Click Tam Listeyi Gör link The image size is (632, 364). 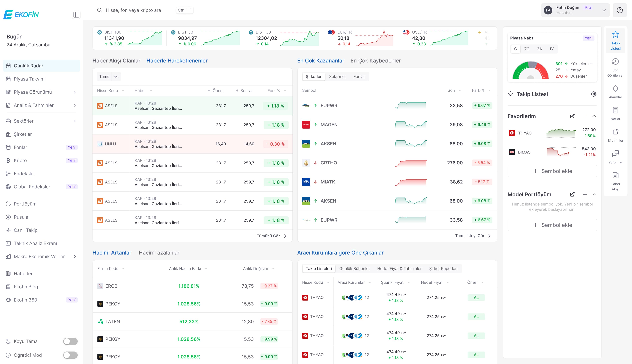[x=473, y=236]
